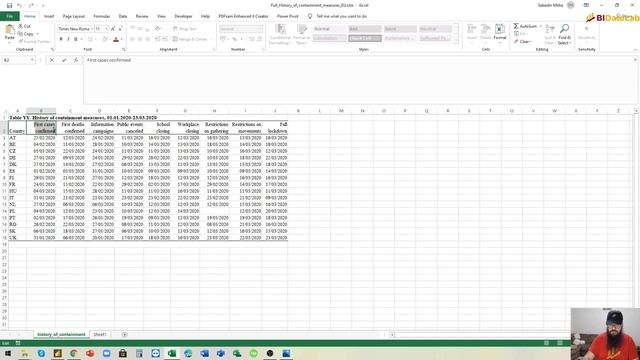The image size is (640, 360).
Task: Apply the Neutral cell style
Action: pyautogui.click(x=436, y=29)
